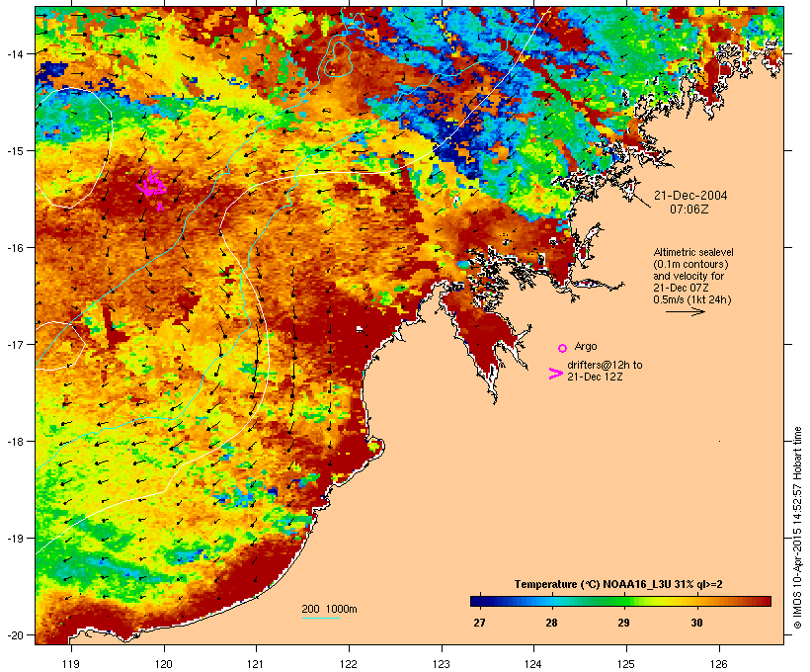Click the latitude axis label -18

14,442
